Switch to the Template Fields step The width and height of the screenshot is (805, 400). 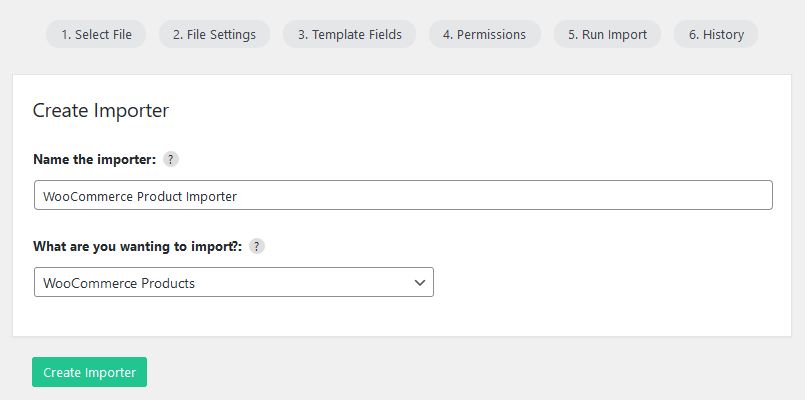coord(350,34)
